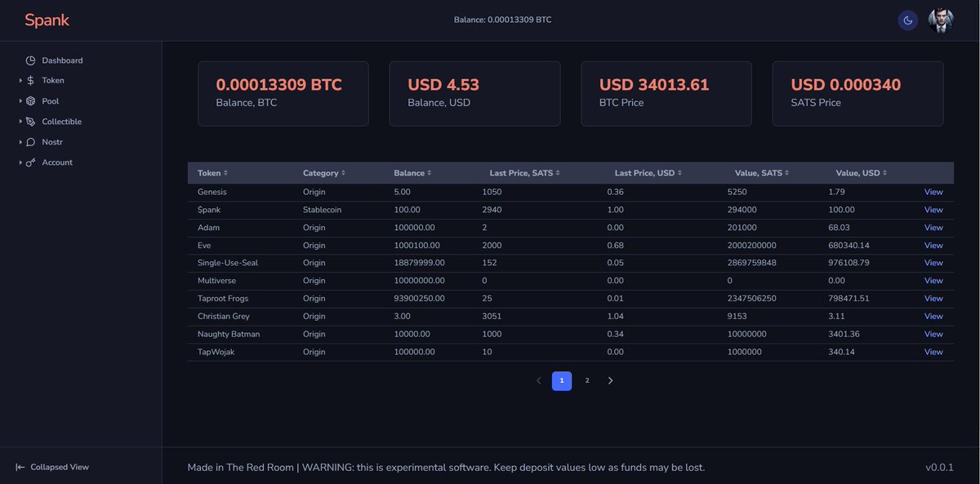Sort table by Token column
Image resolution: width=980 pixels, height=484 pixels.
tap(212, 173)
